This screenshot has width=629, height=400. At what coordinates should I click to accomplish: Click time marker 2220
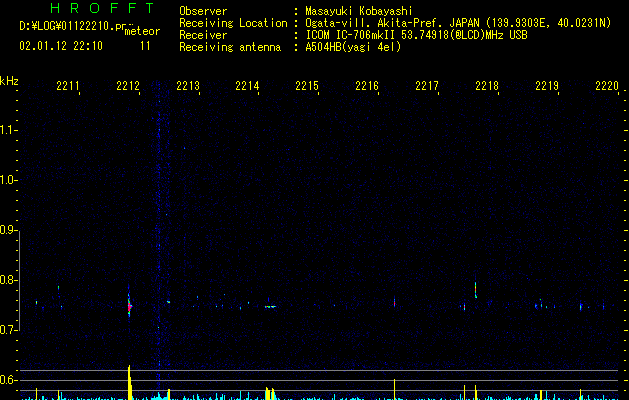click(607, 86)
